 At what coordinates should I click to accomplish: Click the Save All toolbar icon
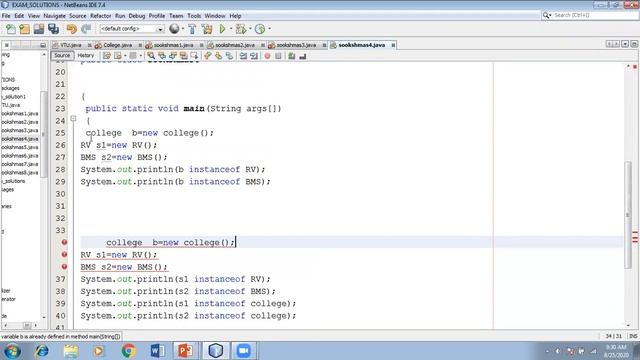(53, 29)
